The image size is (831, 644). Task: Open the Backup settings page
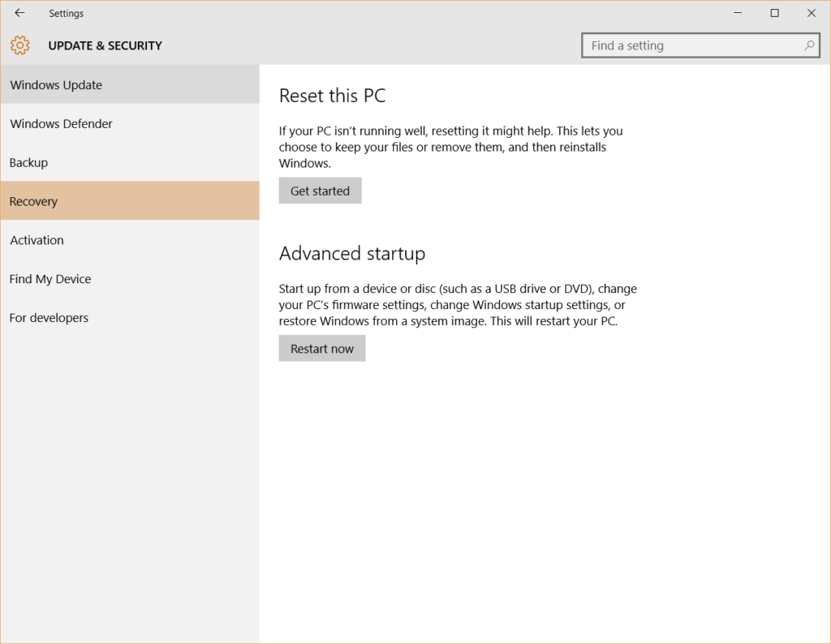click(28, 162)
